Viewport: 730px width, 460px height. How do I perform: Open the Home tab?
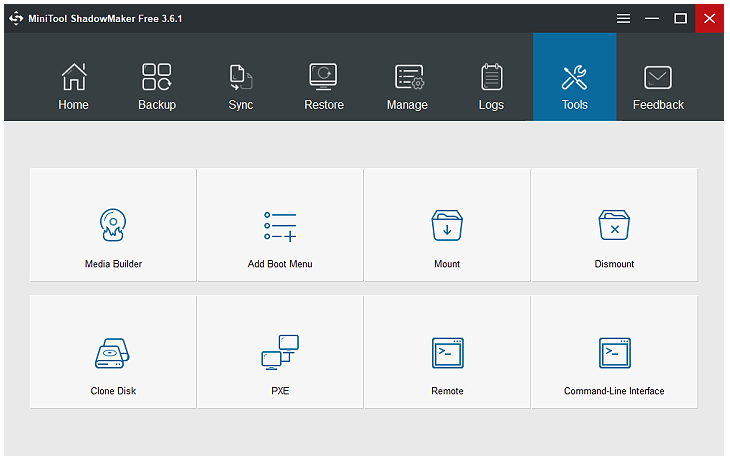click(74, 77)
